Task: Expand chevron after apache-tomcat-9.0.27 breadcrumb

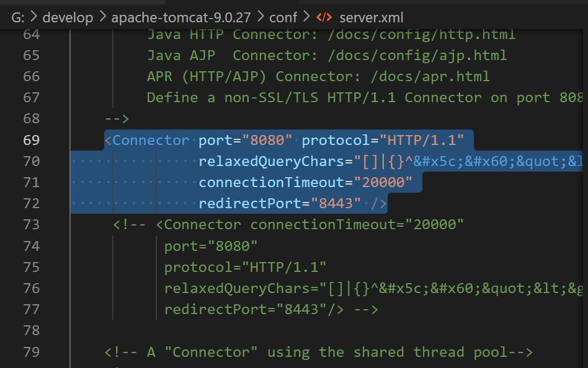Action: click(261, 17)
